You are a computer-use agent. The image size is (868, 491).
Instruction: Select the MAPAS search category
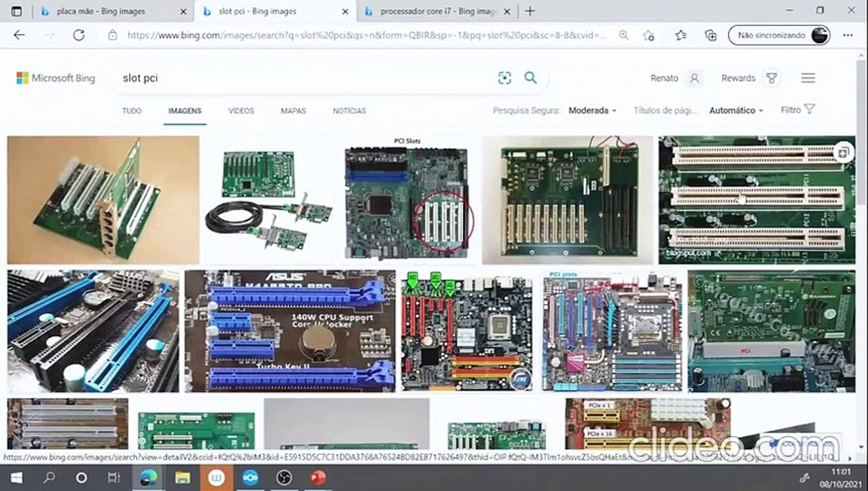point(293,110)
